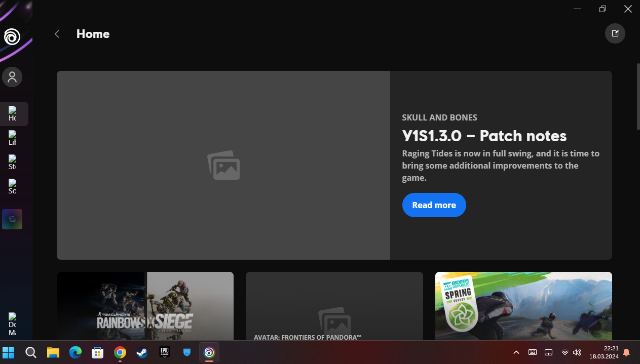The image size is (640, 364).
Task: Click the Ubisoft swirl logo in sidebar
Action: pos(12,36)
